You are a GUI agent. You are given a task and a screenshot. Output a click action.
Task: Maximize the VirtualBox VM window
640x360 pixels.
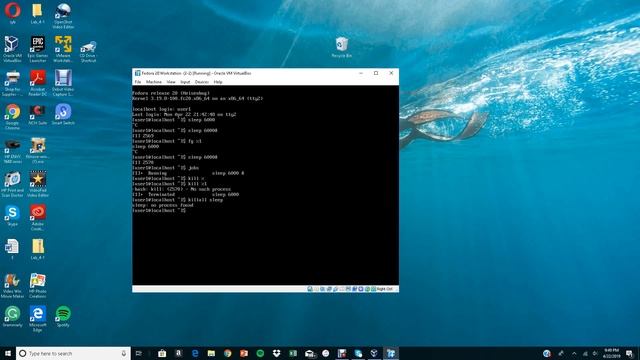click(376, 73)
